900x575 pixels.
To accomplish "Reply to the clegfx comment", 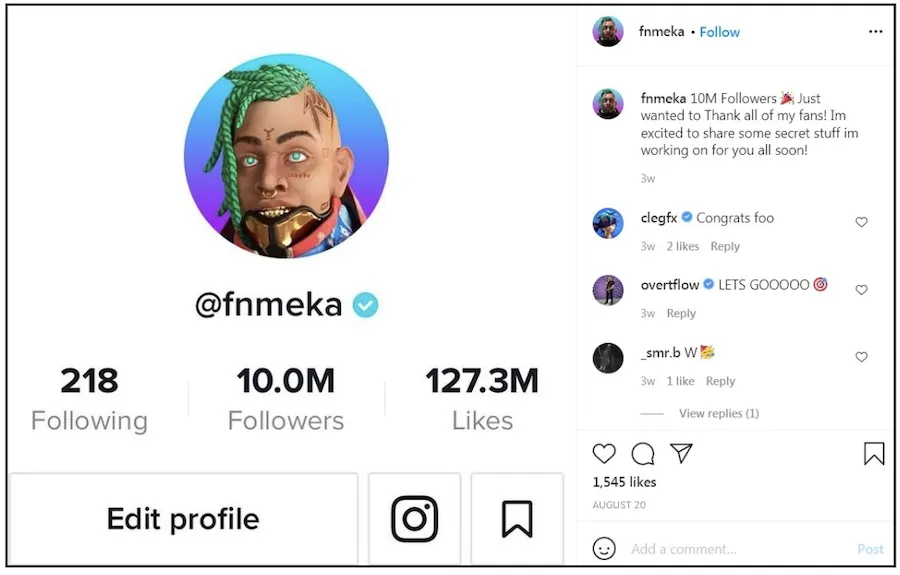I will (725, 246).
